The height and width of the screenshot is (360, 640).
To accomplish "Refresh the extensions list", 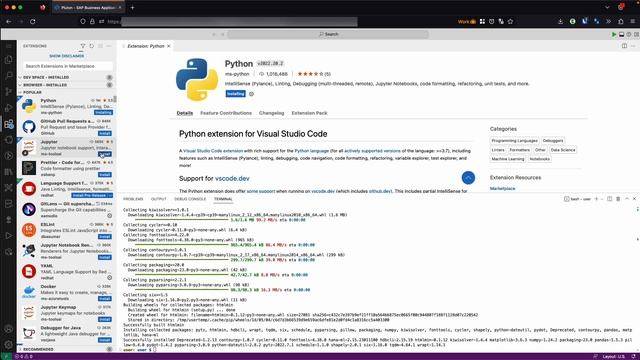I will pos(91,46).
